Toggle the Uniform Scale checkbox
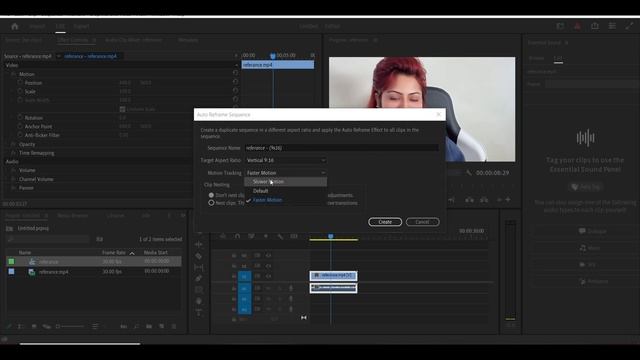The width and height of the screenshot is (640, 360). [122, 109]
